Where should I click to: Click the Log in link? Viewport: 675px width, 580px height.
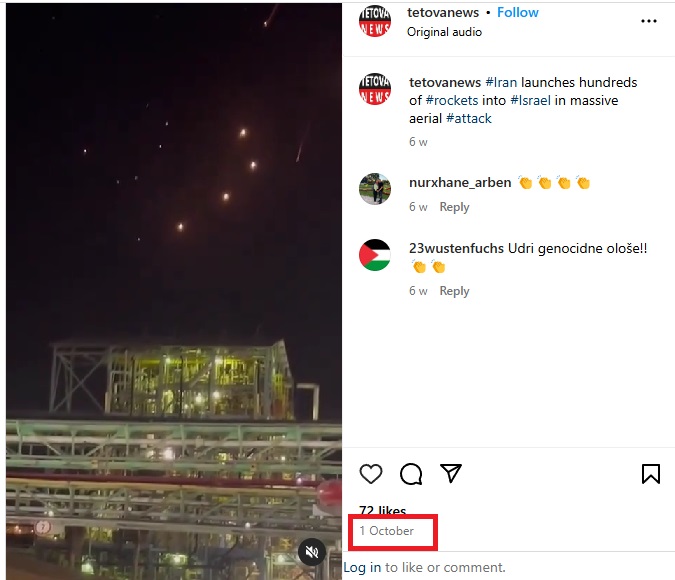point(362,567)
